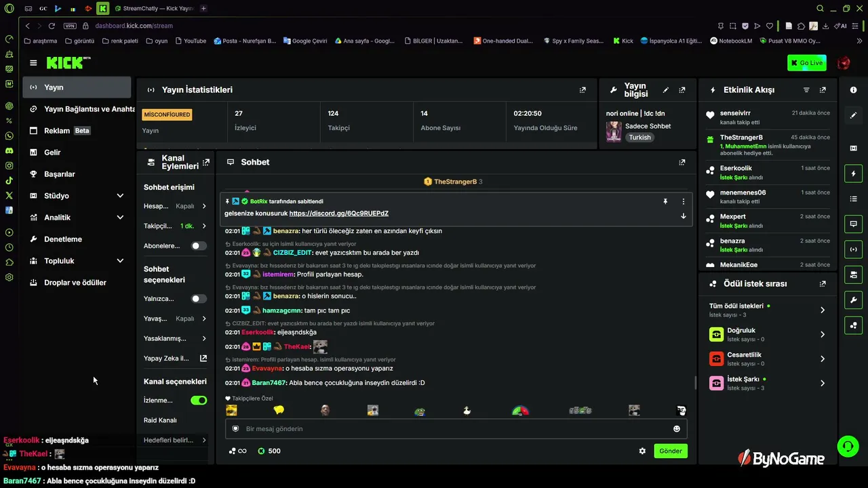Open chat settings gear icon
868x488 pixels.
click(642, 451)
